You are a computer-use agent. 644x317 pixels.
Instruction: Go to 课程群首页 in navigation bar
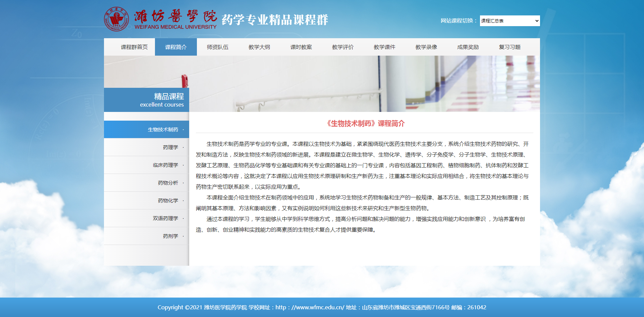tap(134, 47)
